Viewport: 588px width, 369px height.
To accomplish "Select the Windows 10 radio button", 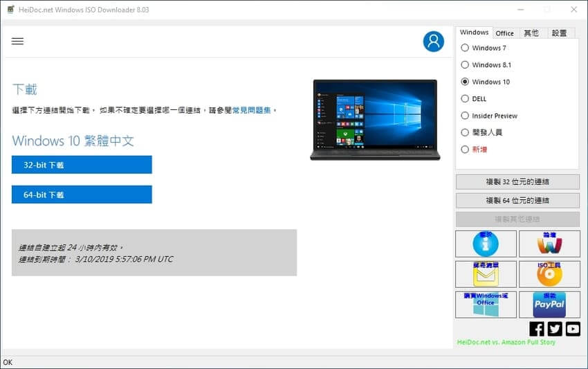I will [465, 82].
